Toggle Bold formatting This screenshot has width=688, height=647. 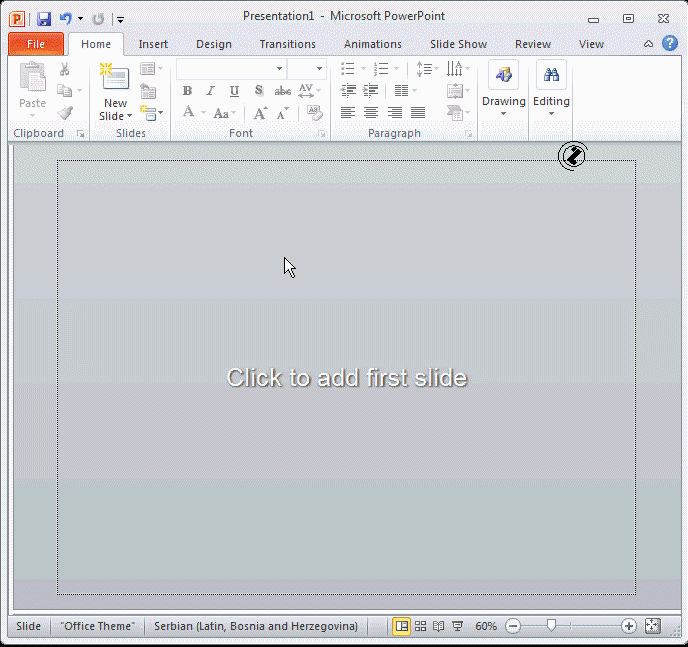click(187, 91)
